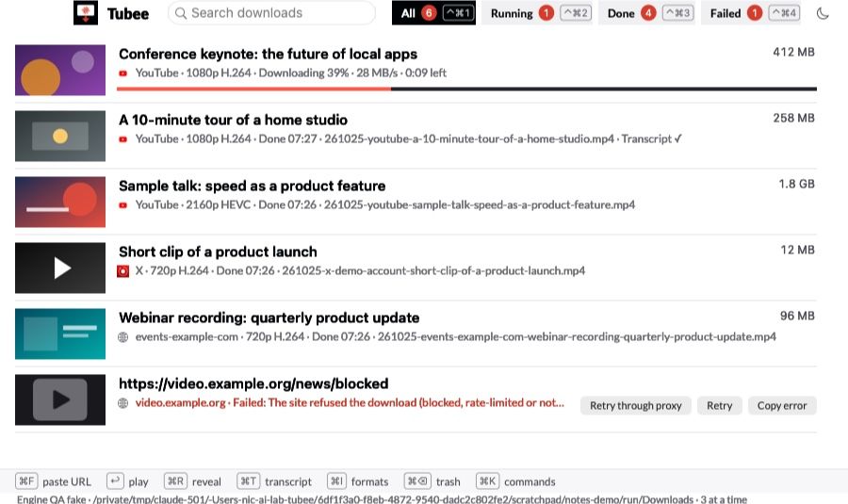Click the transcript shortcut hint
Image resolution: width=848 pixels, height=504 pixels.
pos(274,481)
